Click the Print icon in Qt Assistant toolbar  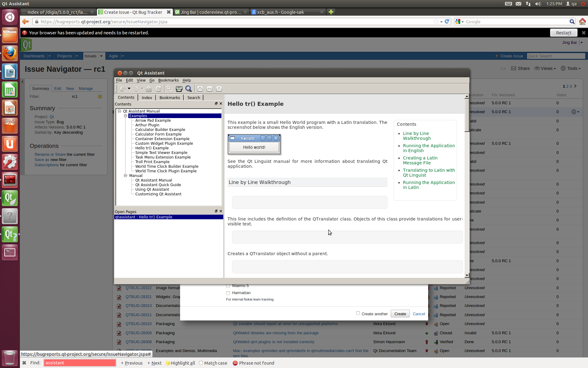(x=179, y=89)
